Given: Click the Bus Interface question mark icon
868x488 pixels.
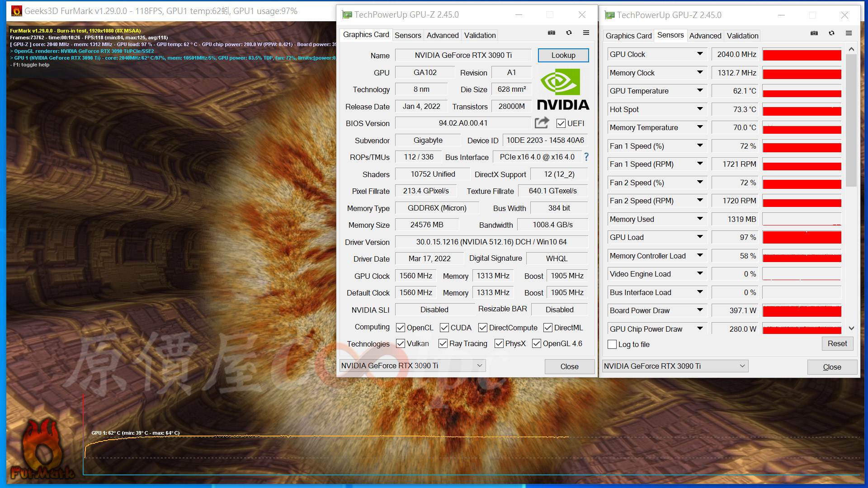Looking at the screenshot, I should 586,157.
